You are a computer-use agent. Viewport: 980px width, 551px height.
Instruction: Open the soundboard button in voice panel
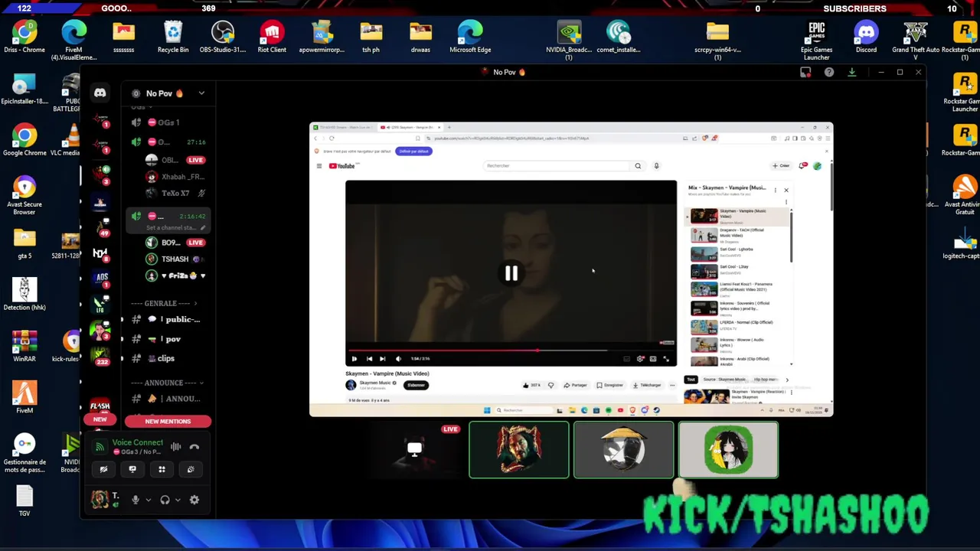tap(191, 469)
